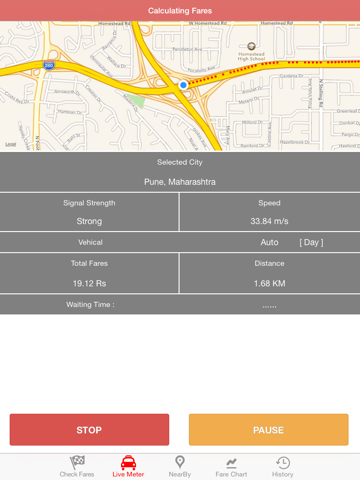Click the Speed 33.84 m/s cell

270,212
